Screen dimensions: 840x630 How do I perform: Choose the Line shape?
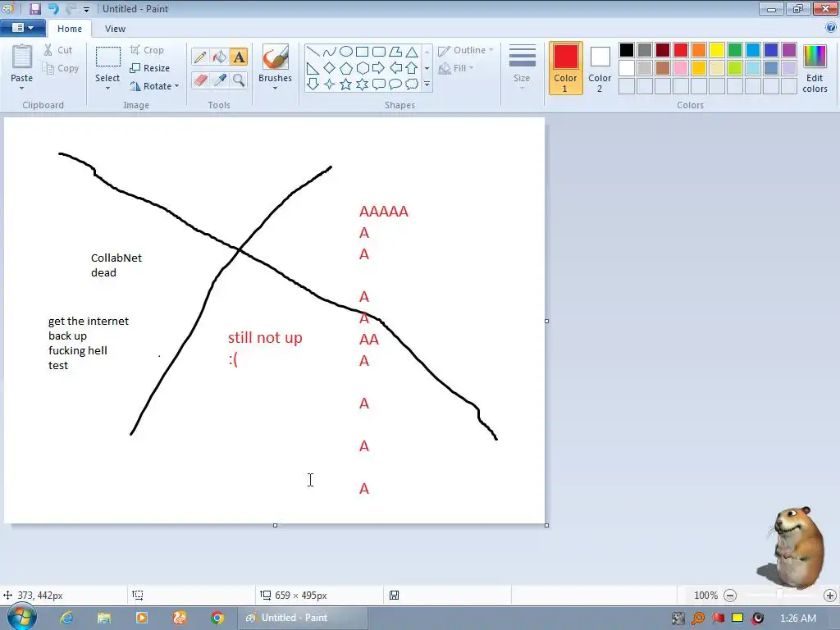click(313, 52)
